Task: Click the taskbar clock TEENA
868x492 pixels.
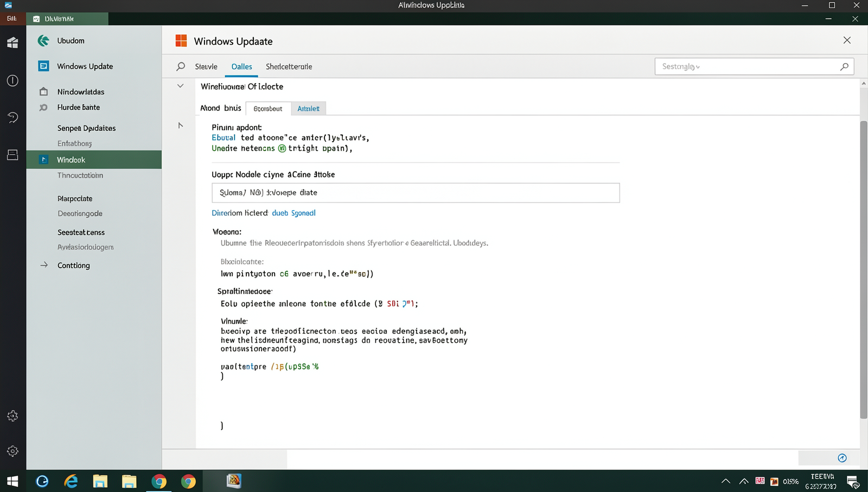Action: click(822, 481)
